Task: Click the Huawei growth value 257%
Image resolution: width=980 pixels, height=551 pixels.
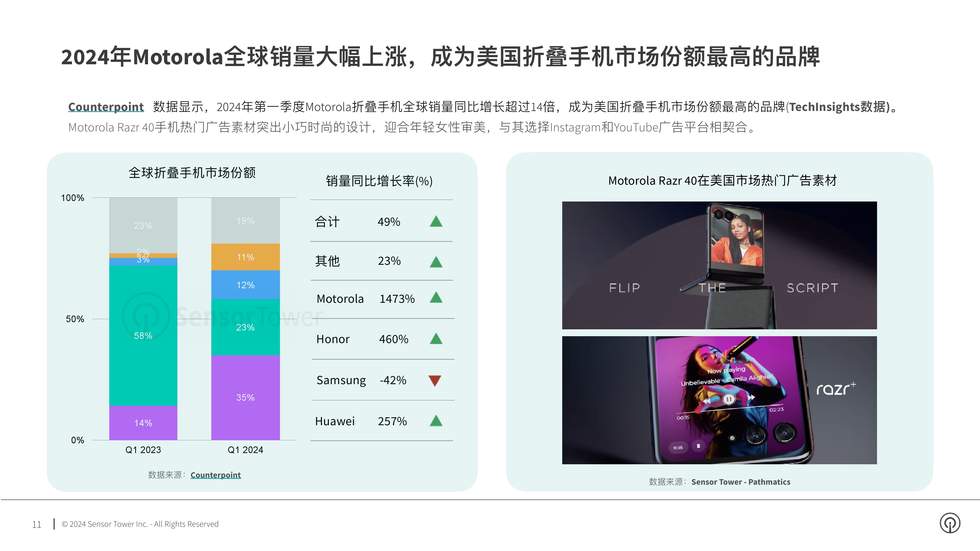Action: point(392,421)
